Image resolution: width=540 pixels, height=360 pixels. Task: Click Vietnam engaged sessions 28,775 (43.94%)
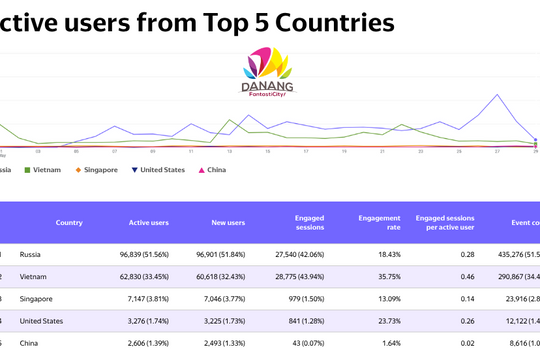pos(300,277)
